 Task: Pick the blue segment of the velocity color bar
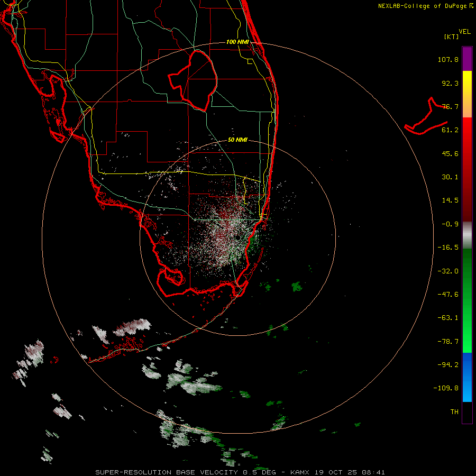[x=467, y=377]
